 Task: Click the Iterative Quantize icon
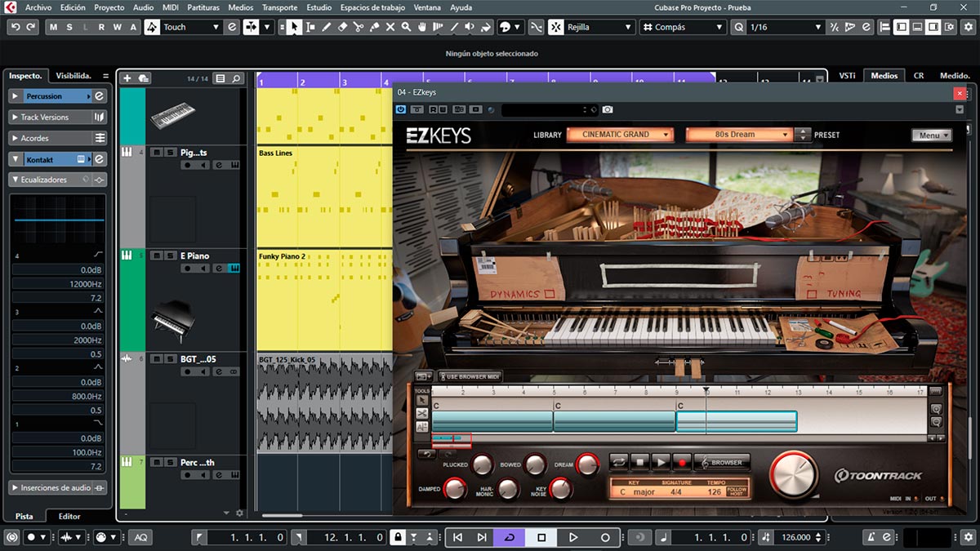pyautogui.click(x=834, y=27)
